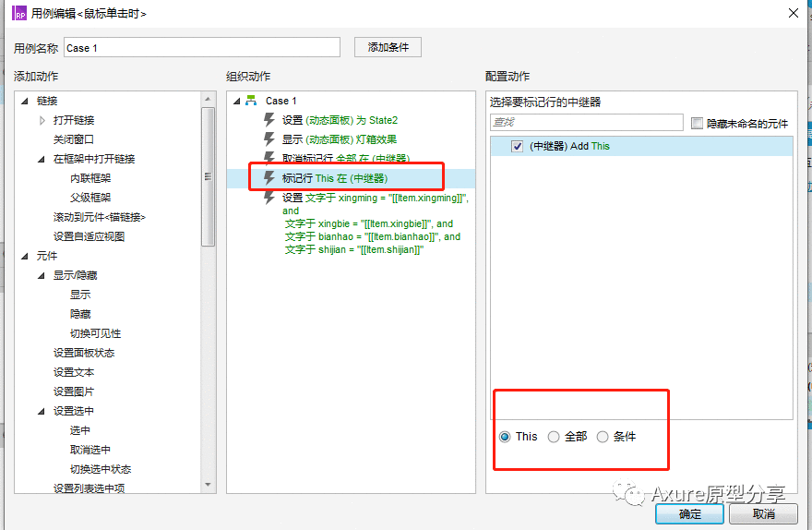The image size is (812, 530).
Task: Click the lightning icon beside 设置 (动态面板) 为 State2
Action: point(269,120)
